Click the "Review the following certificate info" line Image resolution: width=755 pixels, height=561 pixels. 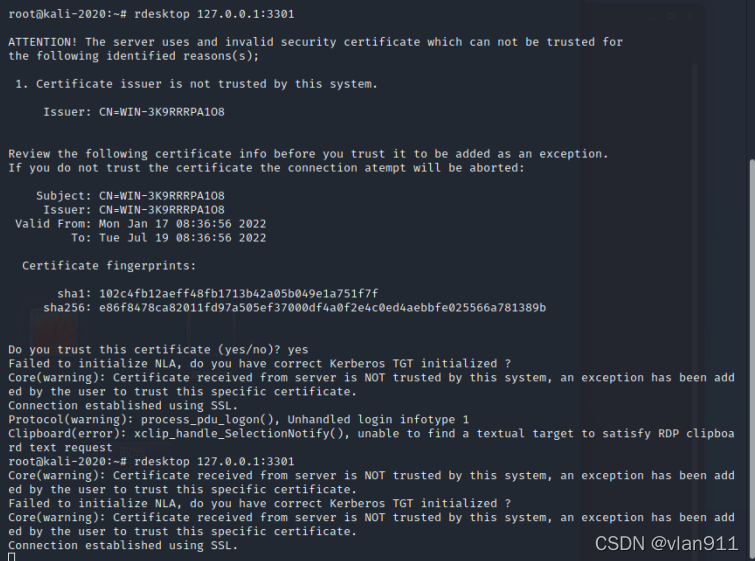(x=308, y=154)
